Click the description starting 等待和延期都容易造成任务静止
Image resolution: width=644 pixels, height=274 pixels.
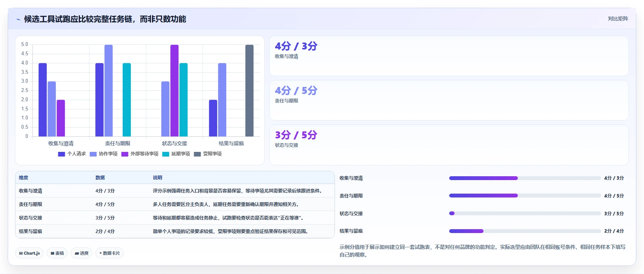point(229,218)
